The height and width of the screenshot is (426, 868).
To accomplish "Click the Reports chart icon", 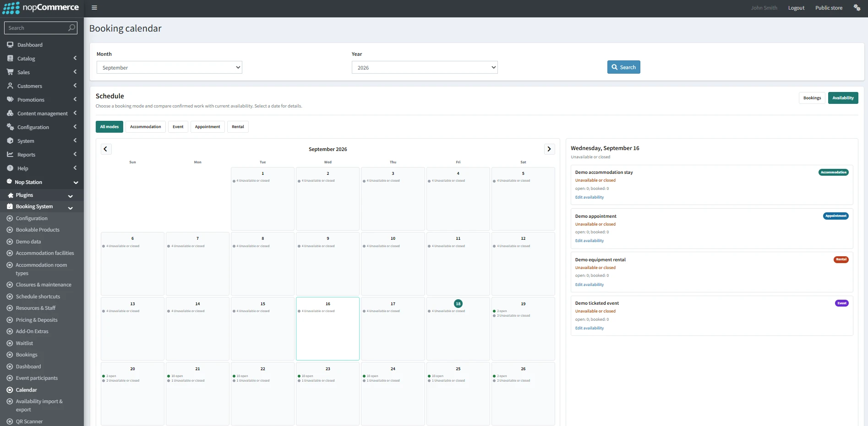I will [x=10, y=155].
